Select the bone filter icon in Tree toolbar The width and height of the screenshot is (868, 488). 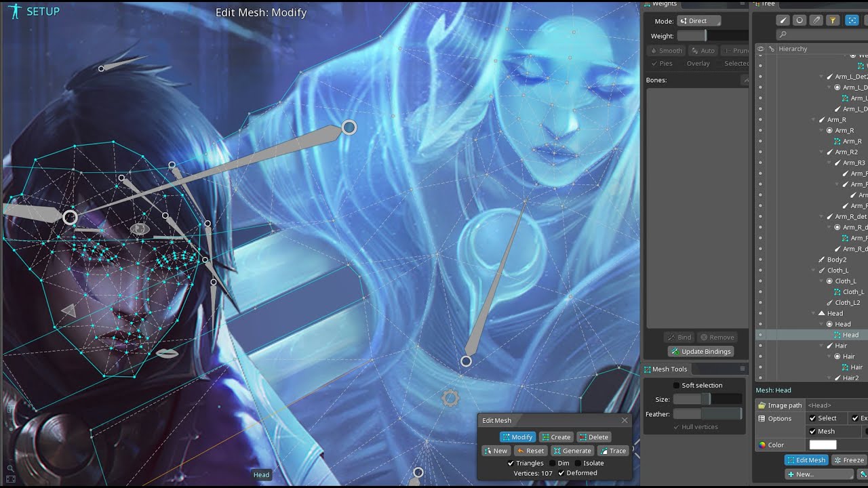(783, 20)
